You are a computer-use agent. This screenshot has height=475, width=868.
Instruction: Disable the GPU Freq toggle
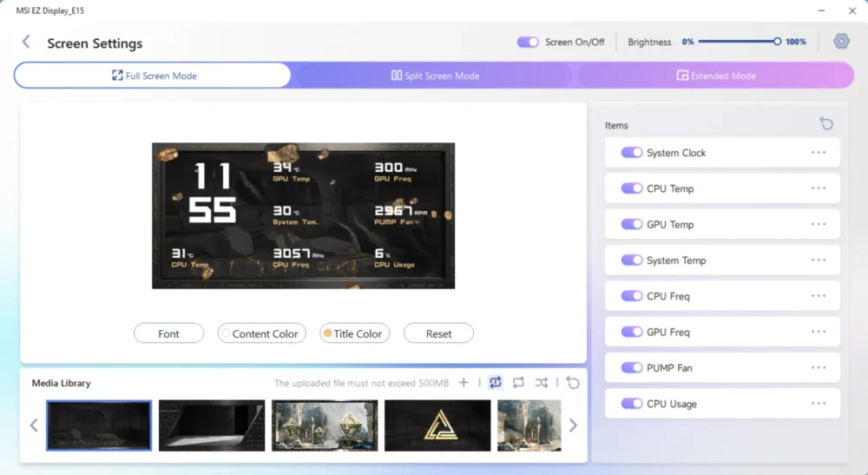pyautogui.click(x=632, y=332)
